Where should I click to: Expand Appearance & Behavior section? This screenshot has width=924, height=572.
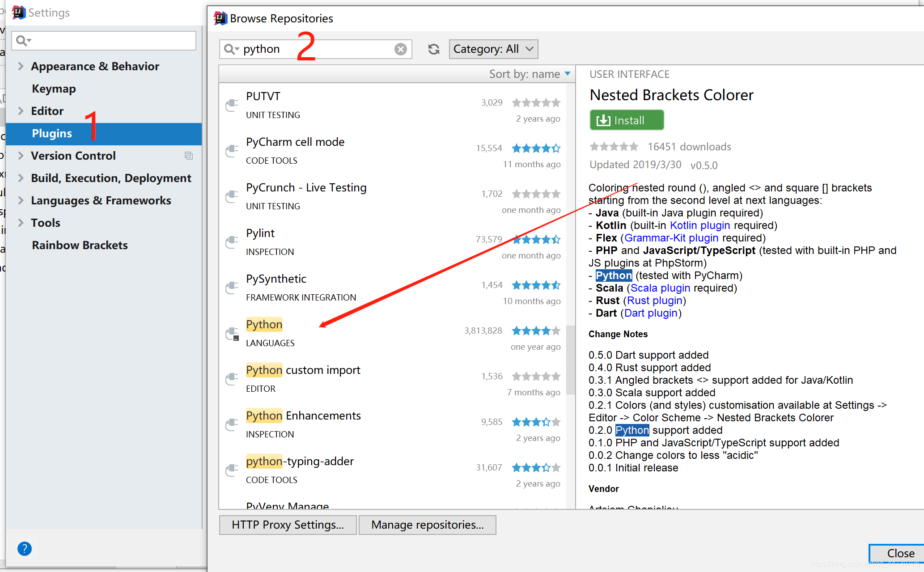[21, 66]
